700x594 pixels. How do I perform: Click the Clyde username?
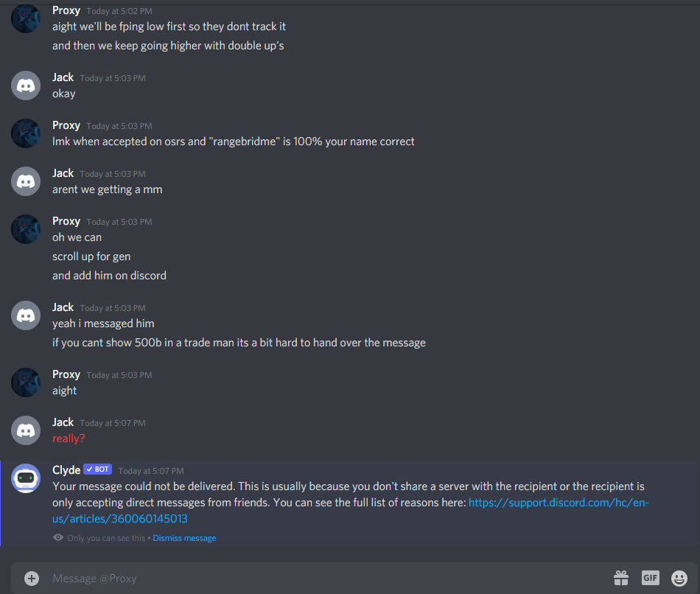point(66,470)
